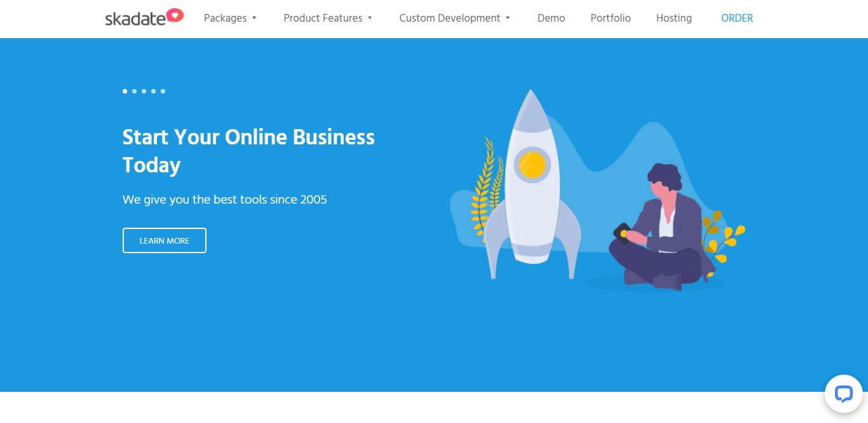The image size is (868, 423).
Task: Select the fourth carousel slide dot
Action: tap(154, 91)
